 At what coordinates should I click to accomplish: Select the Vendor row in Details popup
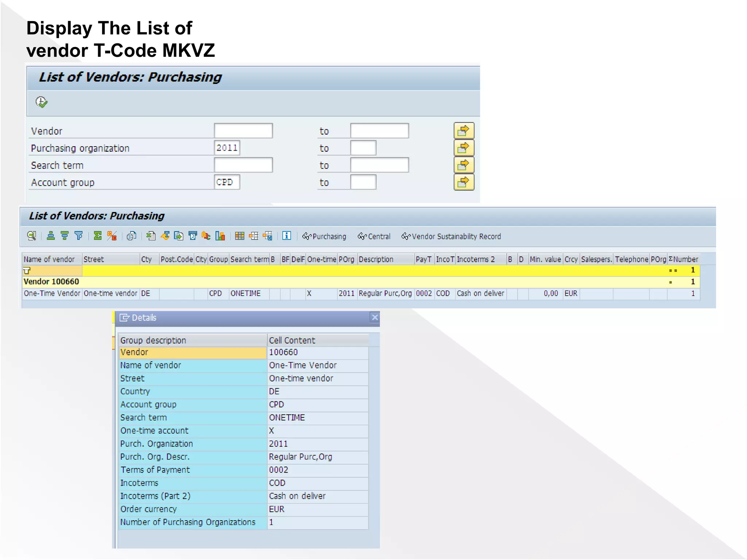click(x=244, y=352)
